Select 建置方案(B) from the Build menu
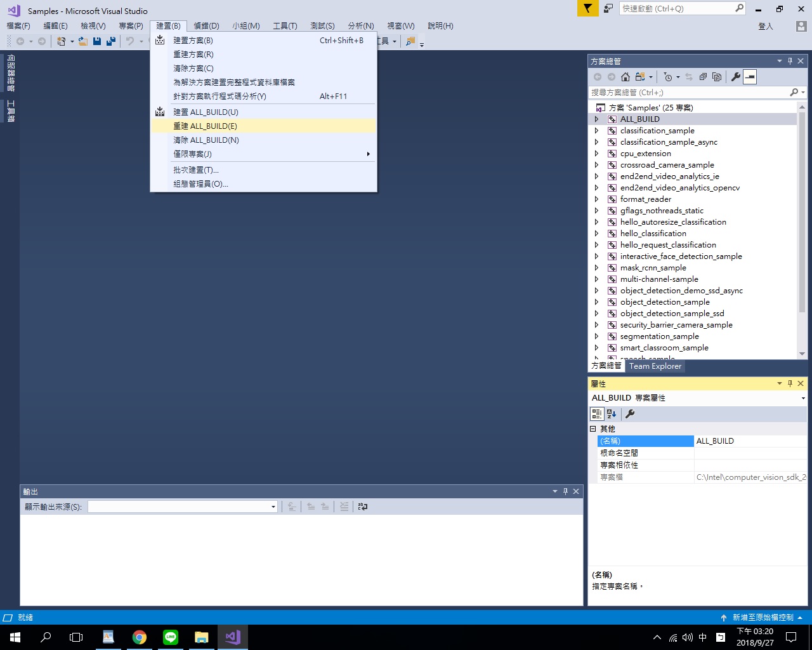This screenshot has width=812, height=650. point(263,41)
